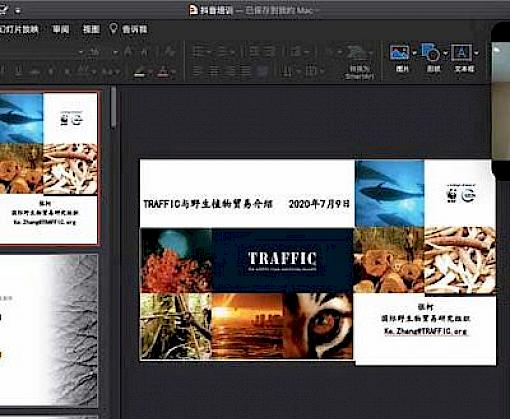Click the align text left icon
This screenshot has height=419, width=510.
click(x=198, y=71)
